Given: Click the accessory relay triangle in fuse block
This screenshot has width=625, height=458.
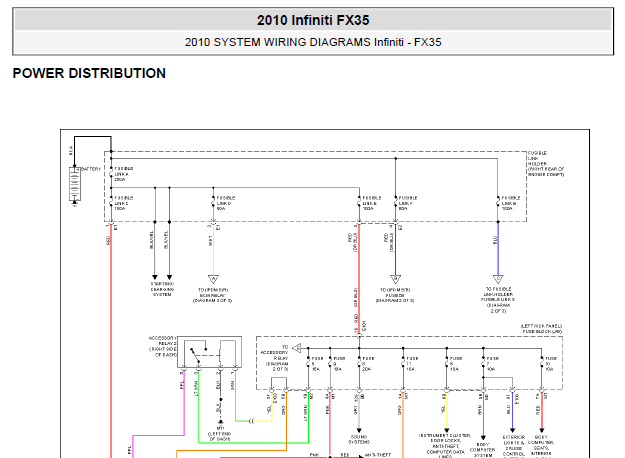Looking at the screenshot, I should click(297, 349).
